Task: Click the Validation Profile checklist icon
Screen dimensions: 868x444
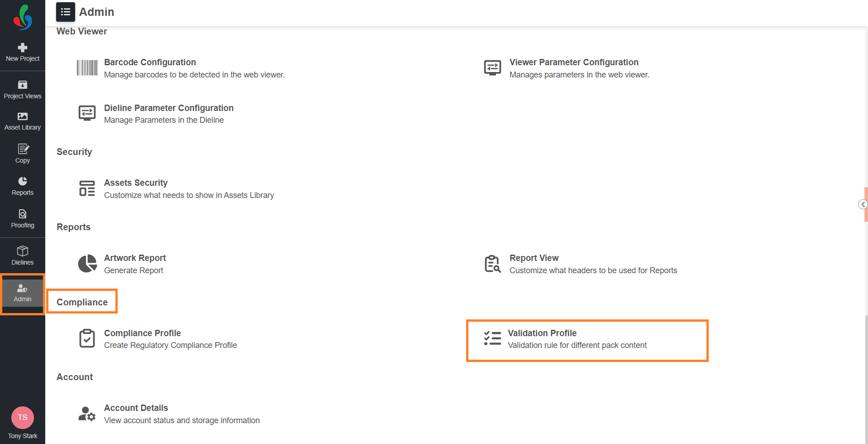Action: click(492, 338)
